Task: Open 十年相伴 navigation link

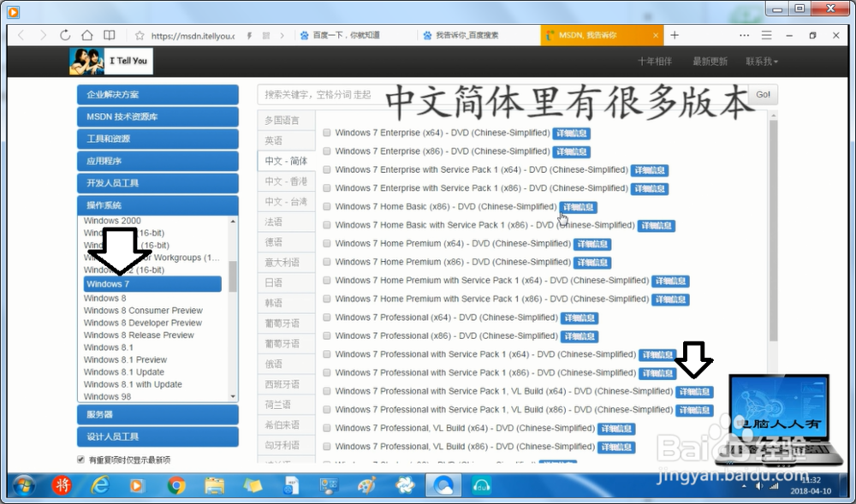Action: click(655, 62)
